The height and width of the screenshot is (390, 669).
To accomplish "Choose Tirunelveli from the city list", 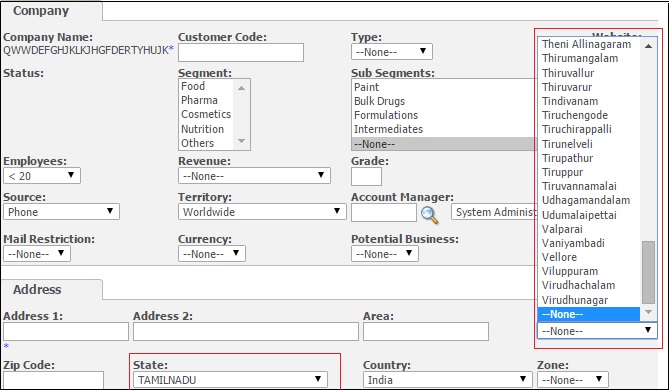I will click(x=589, y=144).
